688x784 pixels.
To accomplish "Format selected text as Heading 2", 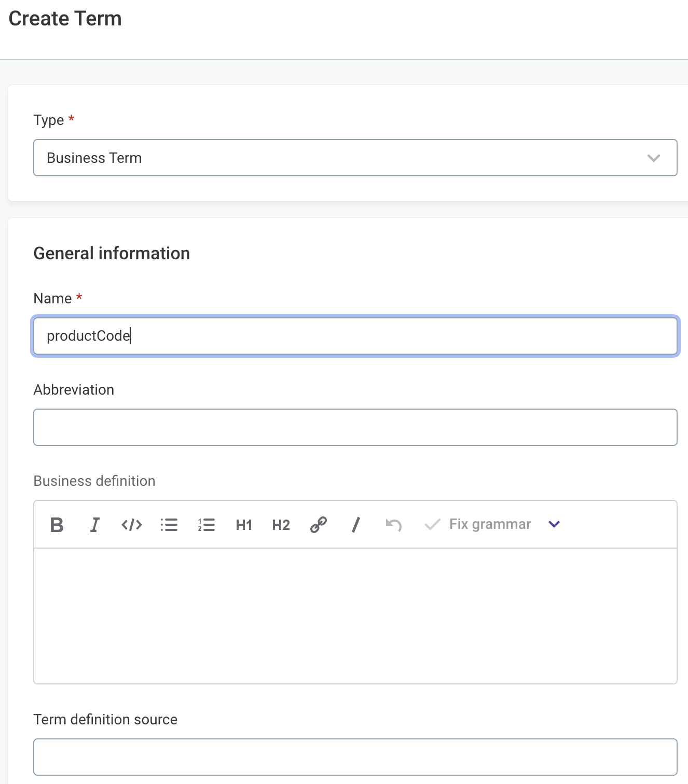I will point(280,525).
